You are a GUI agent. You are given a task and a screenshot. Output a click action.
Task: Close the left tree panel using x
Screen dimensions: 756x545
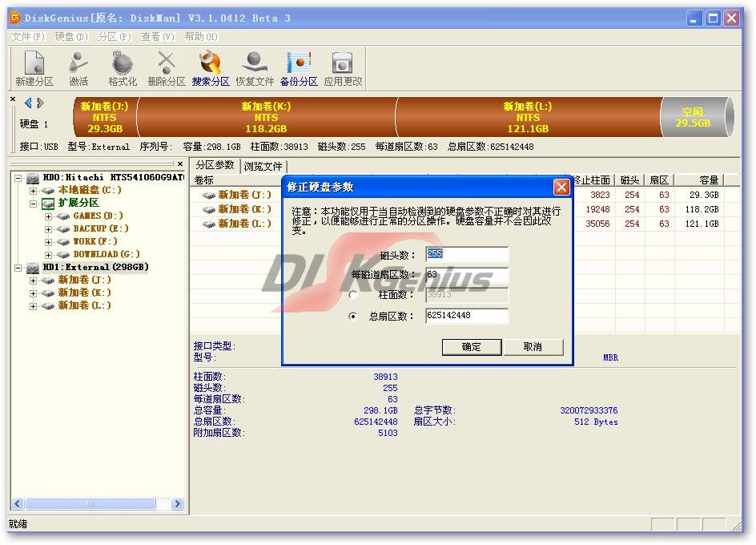coord(180,164)
